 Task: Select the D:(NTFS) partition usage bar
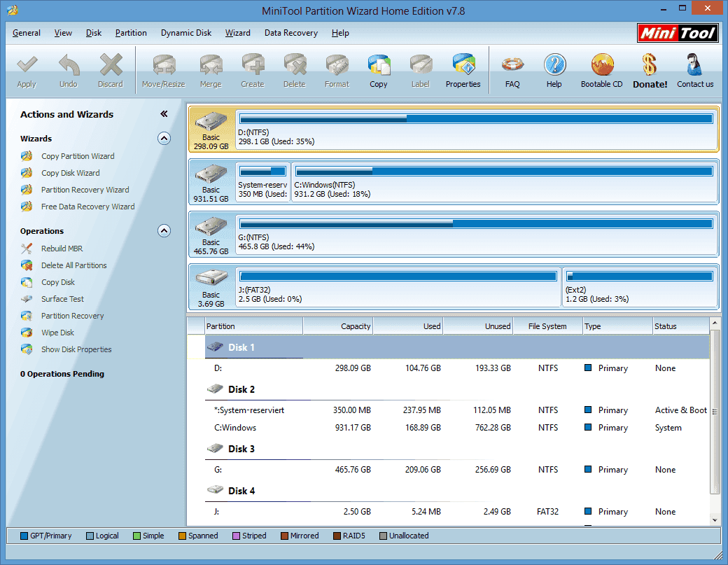[x=477, y=119]
